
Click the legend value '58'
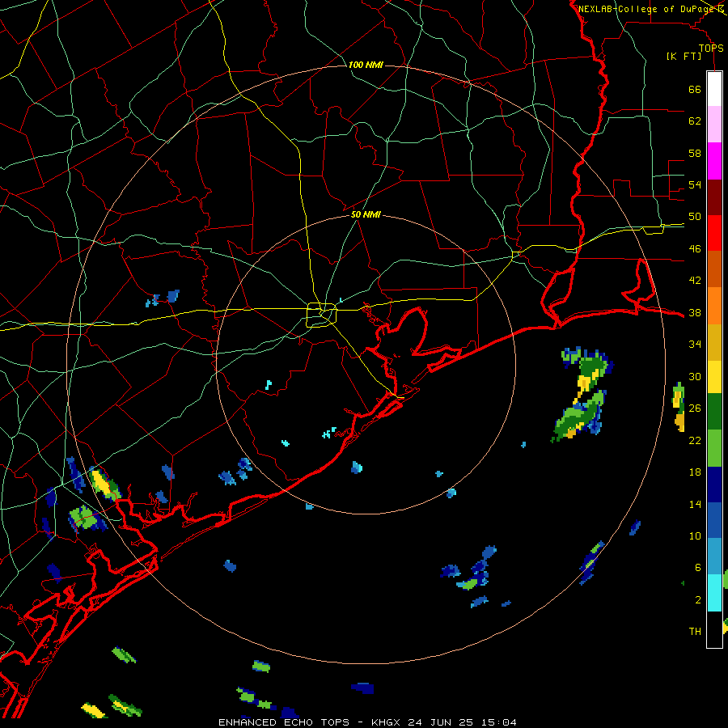(x=695, y=153)
